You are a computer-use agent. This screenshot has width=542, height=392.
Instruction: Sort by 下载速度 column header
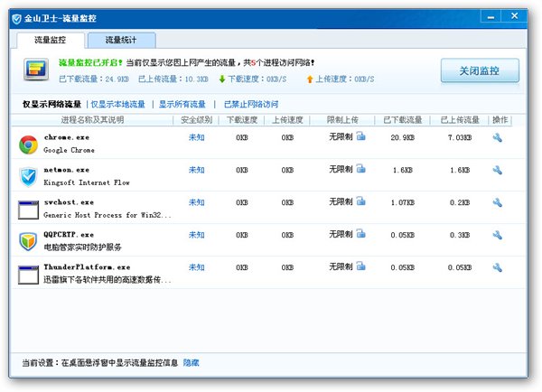pyautogui.click(x=242, y=120)
